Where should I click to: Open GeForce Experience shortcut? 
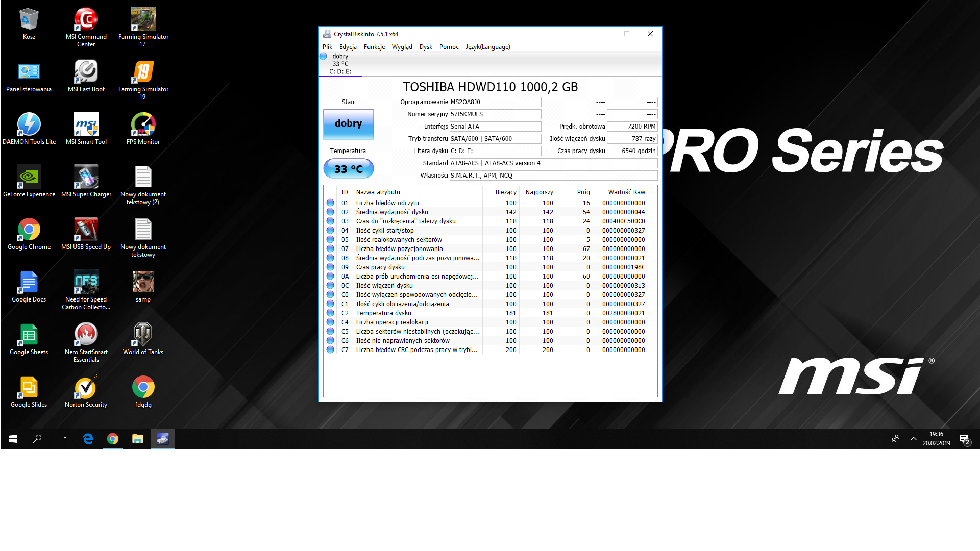coord(29,182)
